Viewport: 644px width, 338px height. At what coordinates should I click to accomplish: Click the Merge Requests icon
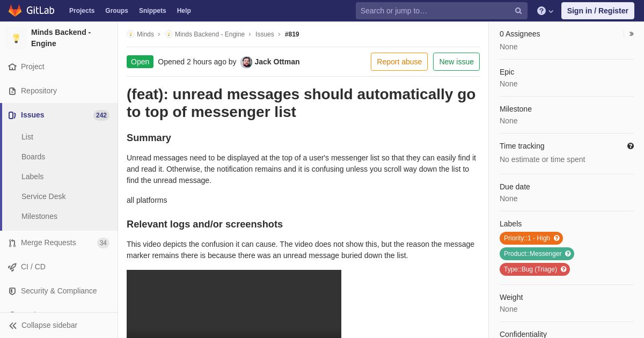(12, 243)
